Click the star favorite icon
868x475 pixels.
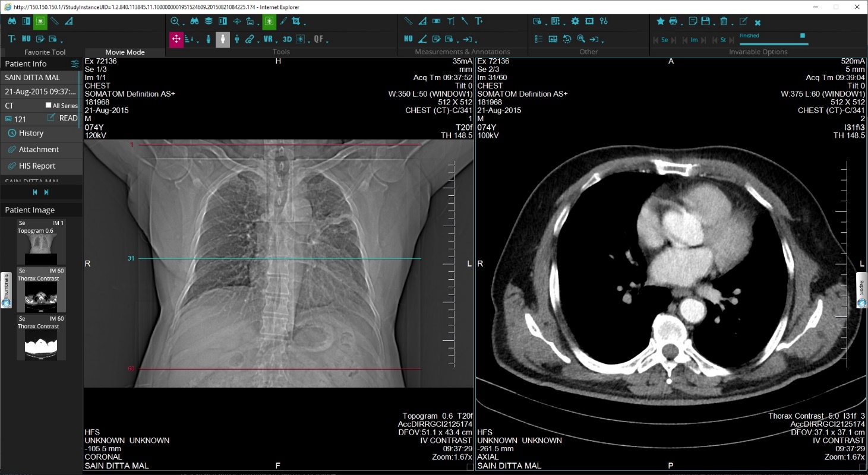(x=661, y=21)
